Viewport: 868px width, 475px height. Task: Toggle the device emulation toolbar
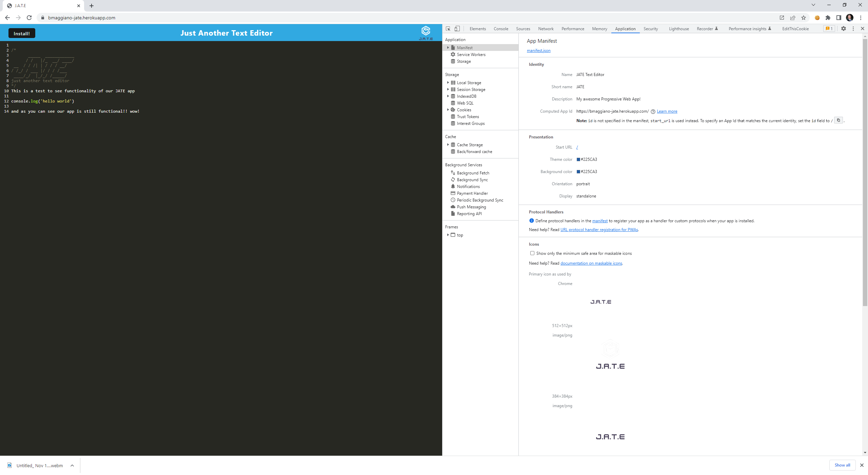457,28
